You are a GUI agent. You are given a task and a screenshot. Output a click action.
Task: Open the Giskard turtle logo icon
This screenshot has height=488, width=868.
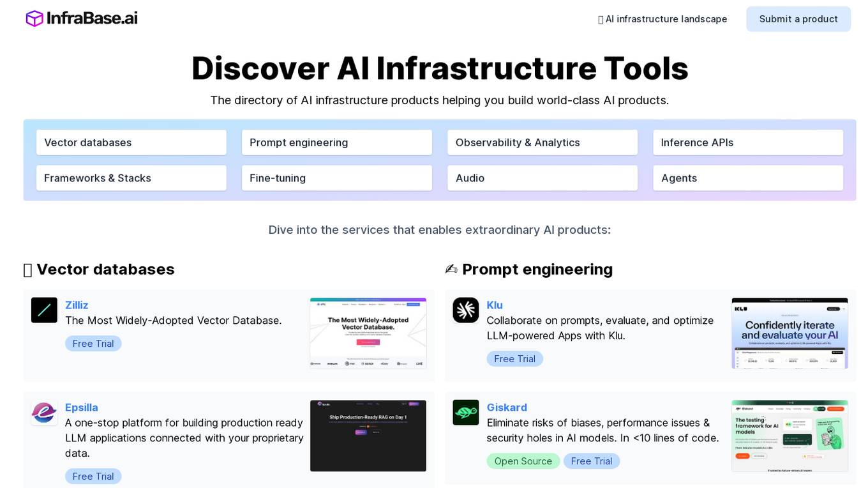pyautogui.click(x=466, y=413)
